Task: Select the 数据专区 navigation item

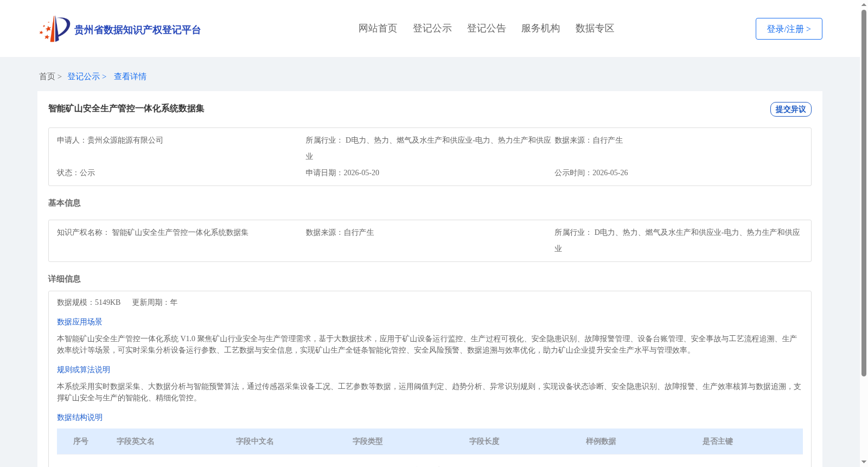Action: click(595, 28)
